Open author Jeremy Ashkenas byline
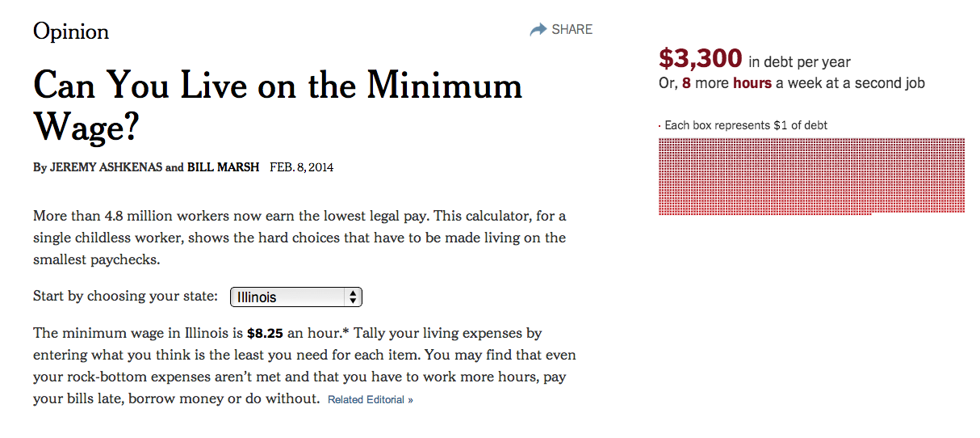980x438 pixels. pyautogui.click(x=105, y=168)
